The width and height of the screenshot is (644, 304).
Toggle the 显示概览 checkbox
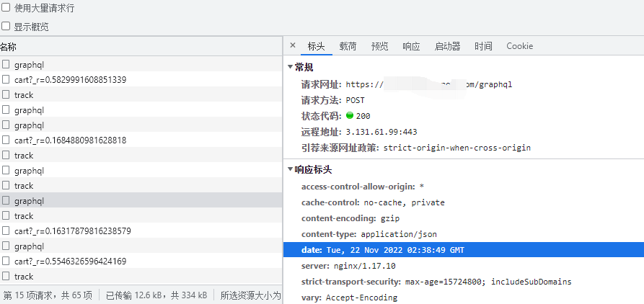(x=6, y=26)
